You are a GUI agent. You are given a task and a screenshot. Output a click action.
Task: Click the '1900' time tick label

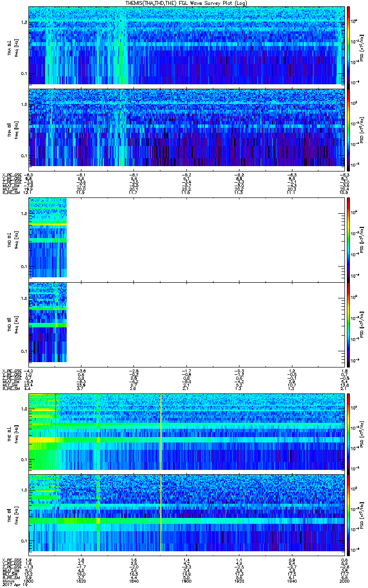click(x=186, y=582)
